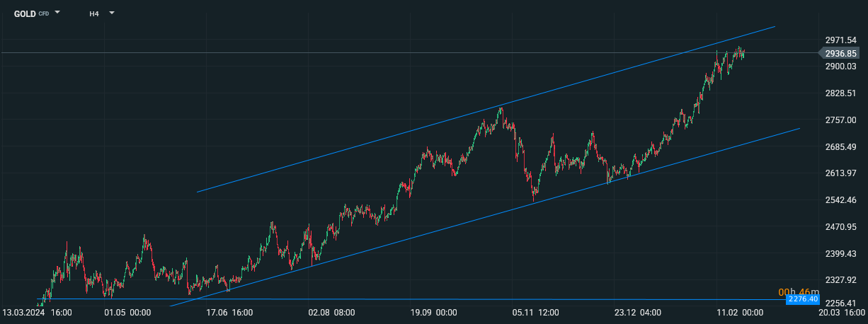868x324 pixels.
Task: Click the 2327.92 price axis label
Action: coord(840,280)
